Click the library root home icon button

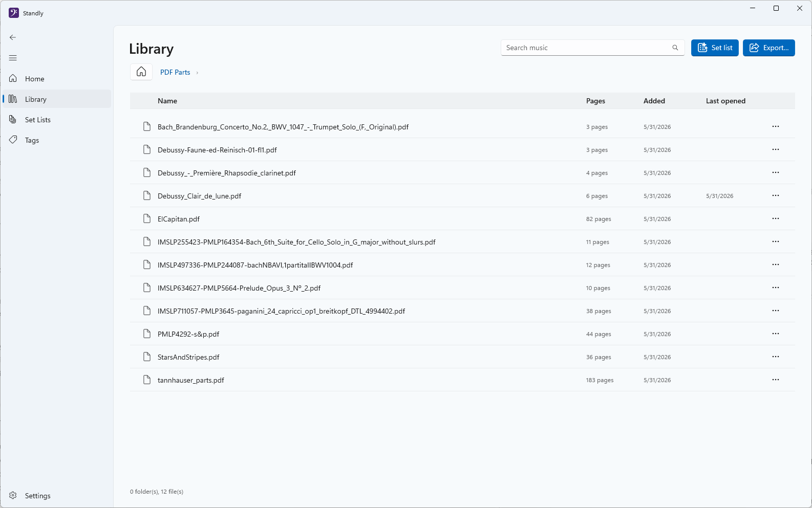141,72
